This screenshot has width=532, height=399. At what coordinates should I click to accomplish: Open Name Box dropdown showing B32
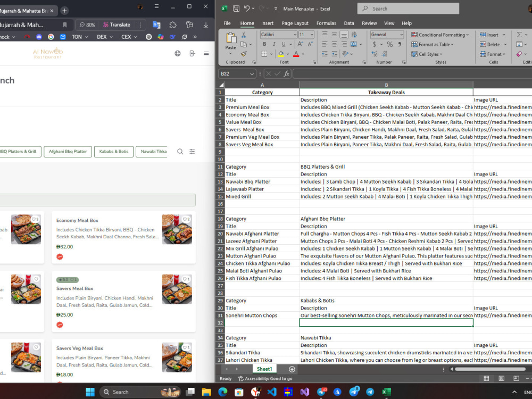click(x=252, y=73)
